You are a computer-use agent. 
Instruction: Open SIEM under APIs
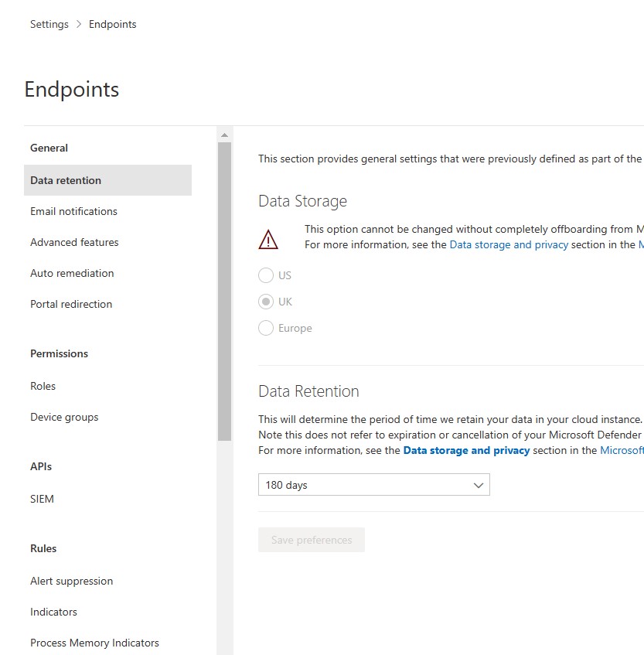tap(42, 499)
